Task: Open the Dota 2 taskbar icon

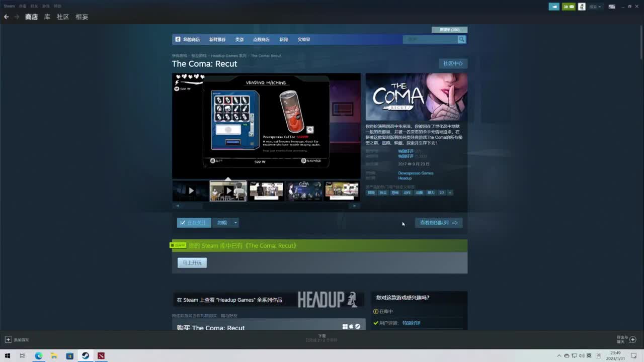Action: click(101, 356)
